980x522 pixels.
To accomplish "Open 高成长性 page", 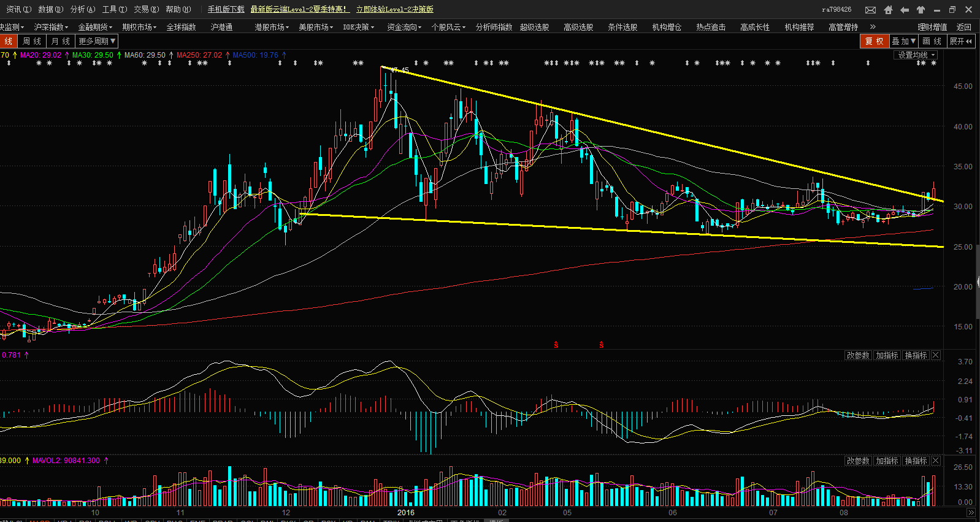I will (x=755, y=27).
